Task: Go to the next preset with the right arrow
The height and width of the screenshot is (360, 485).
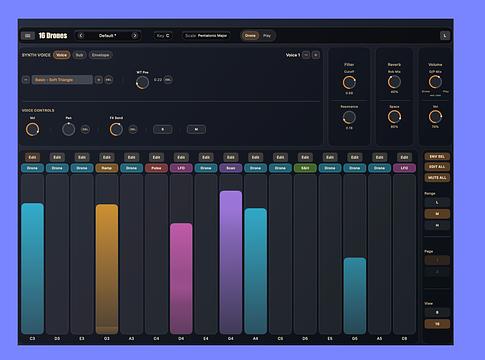Action: [x=135, y=36]
